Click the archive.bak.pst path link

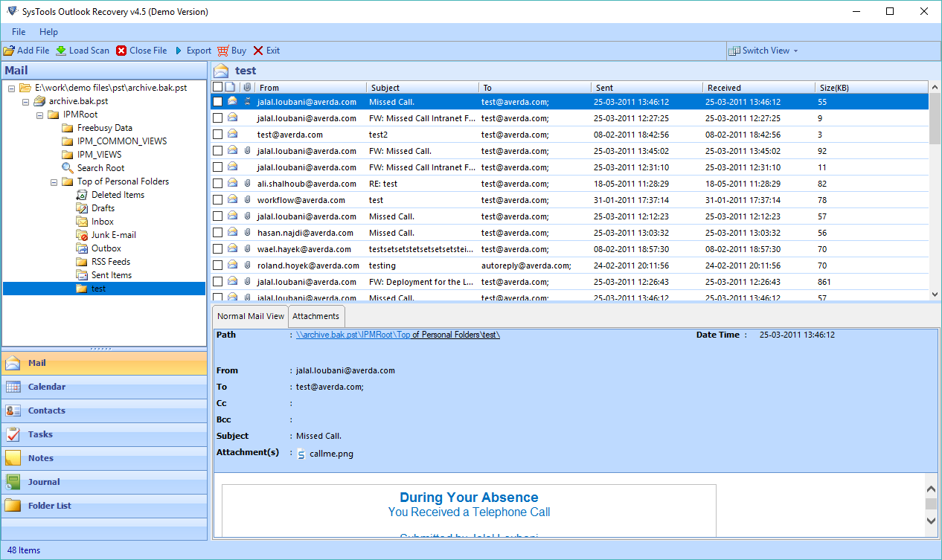[398, 335]
